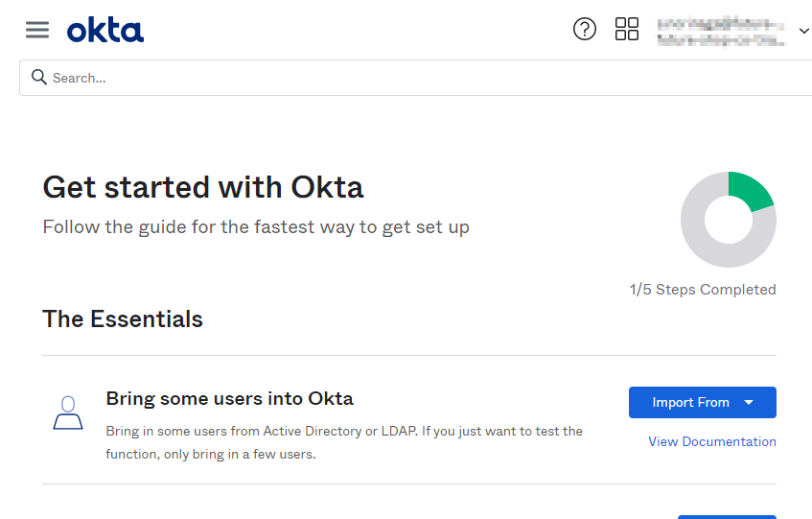The image size is (812, 519).
Task: Select the '1/5 Steps Completed' text
Action: (703, 290)
